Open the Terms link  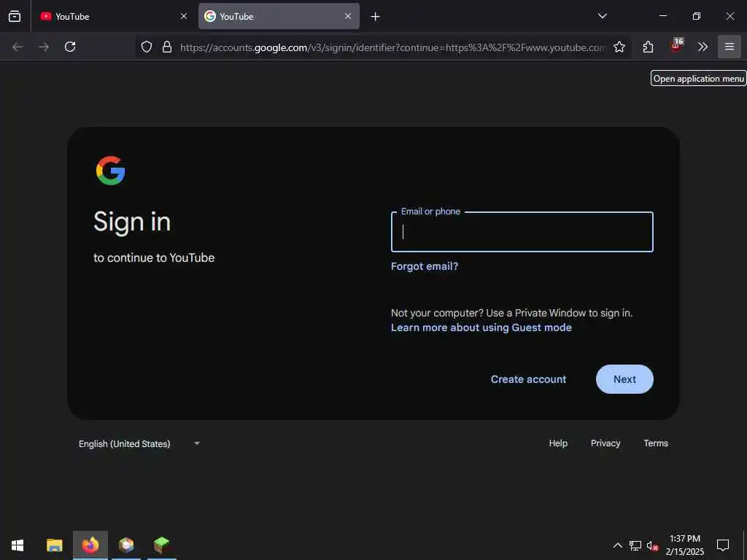click(656, 443)
